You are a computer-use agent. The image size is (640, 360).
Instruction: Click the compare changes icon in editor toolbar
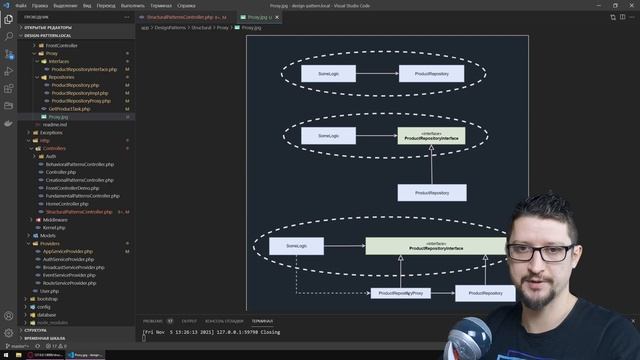coord(613,17)
